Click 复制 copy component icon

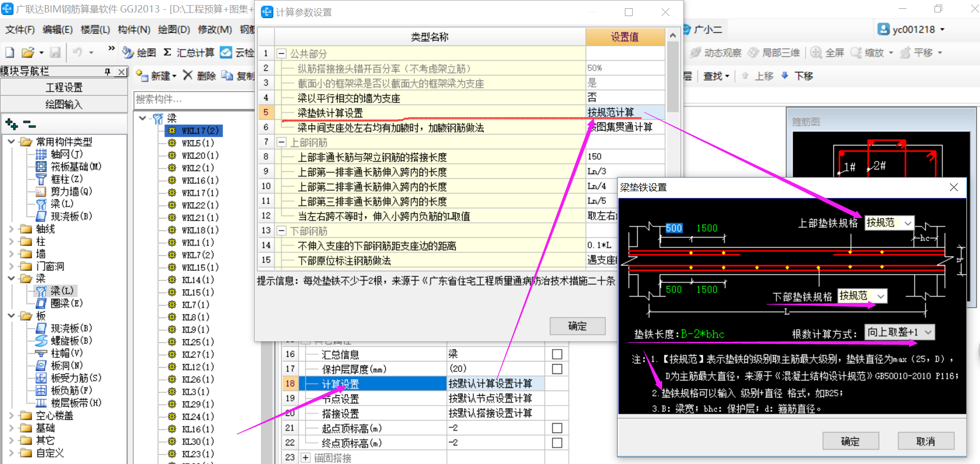[x=238, y=76]
